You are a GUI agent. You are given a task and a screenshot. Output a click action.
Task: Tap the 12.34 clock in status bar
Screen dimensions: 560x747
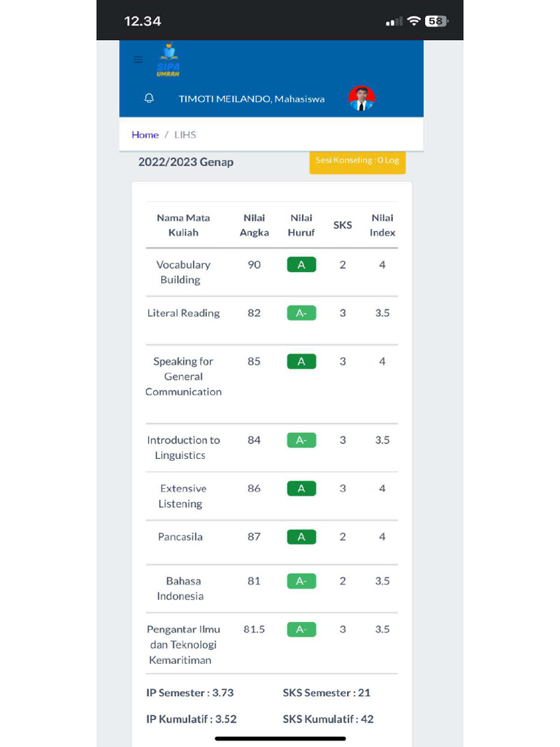pyautogui.click(x=143, y=21)
